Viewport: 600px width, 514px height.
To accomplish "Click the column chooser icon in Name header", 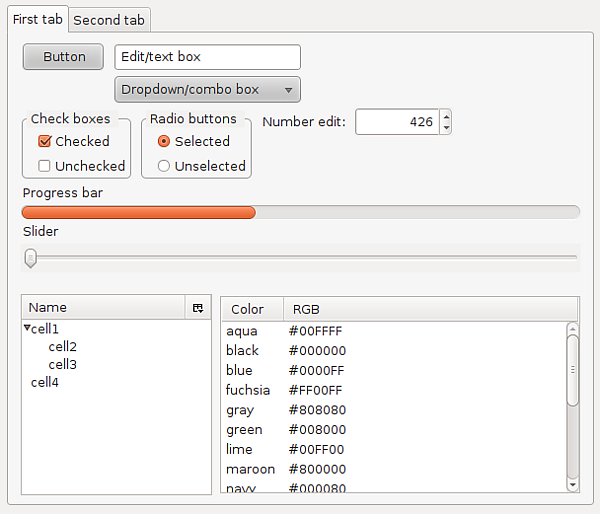I will [198, 309].
